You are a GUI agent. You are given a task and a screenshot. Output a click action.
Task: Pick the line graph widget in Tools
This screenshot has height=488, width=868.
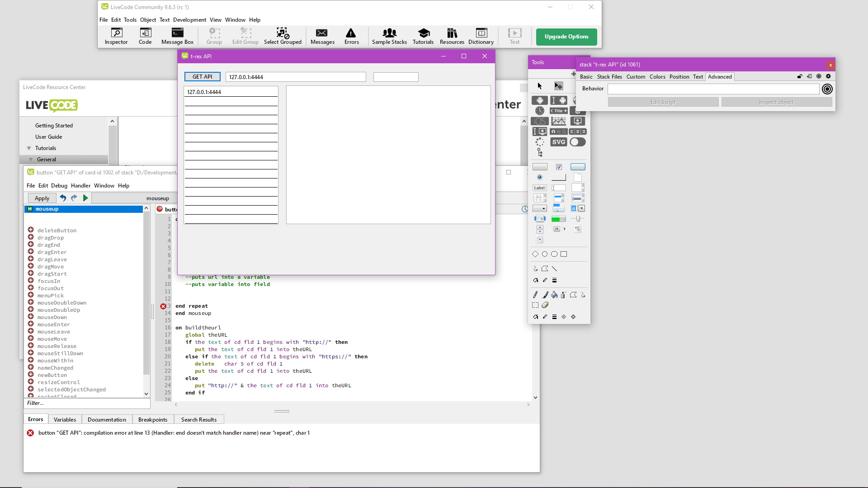[559, 121]
